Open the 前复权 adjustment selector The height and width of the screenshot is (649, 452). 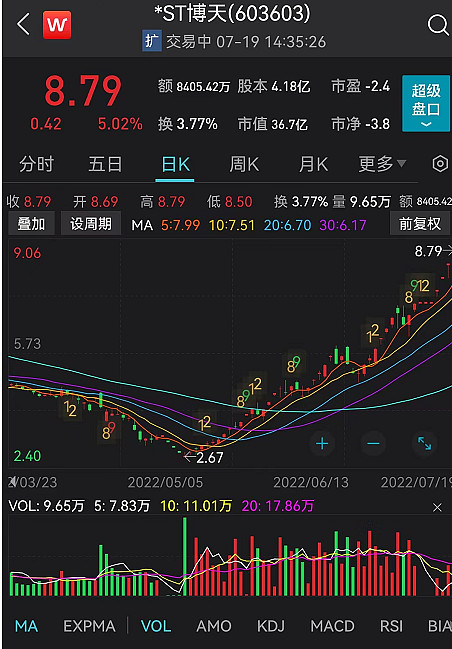420,224
